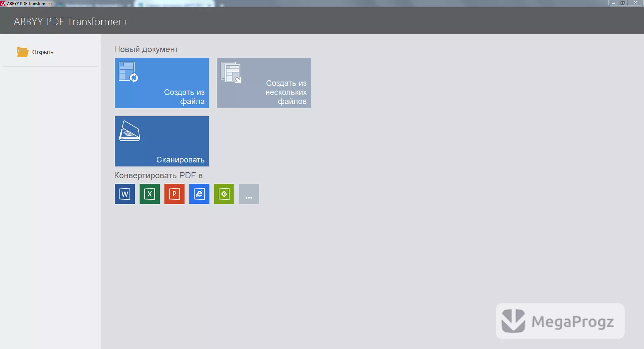Select the 'Создать из нескольких файлов' tile
This screenshot has width=644, height=349.
pos(264,83)
